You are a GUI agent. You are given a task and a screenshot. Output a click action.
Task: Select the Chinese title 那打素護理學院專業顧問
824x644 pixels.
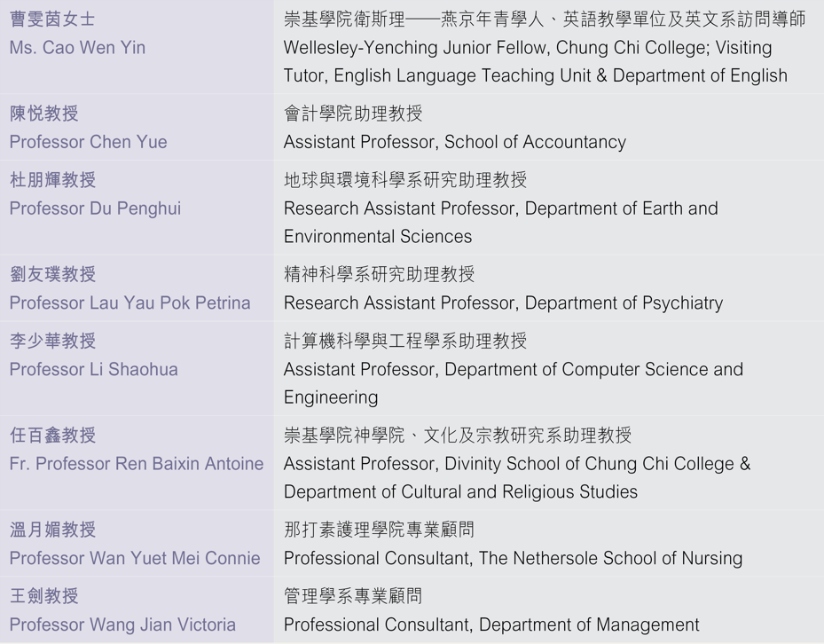point(379,530)
